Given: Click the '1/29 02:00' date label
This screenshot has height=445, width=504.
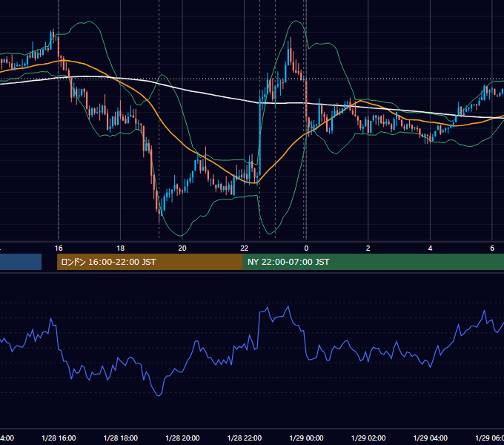Looking at the screenshot, I should tap(368, 438).
